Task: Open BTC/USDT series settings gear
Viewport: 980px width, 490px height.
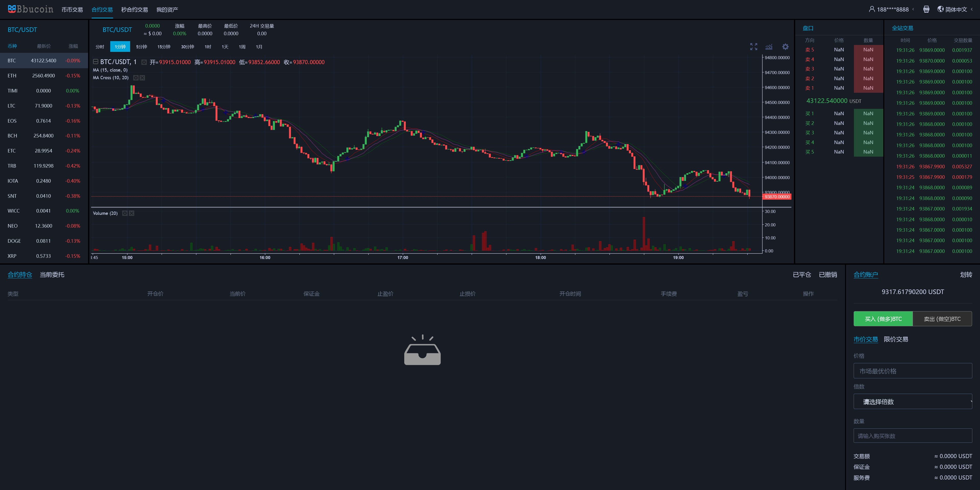Action: pos(144,62)
